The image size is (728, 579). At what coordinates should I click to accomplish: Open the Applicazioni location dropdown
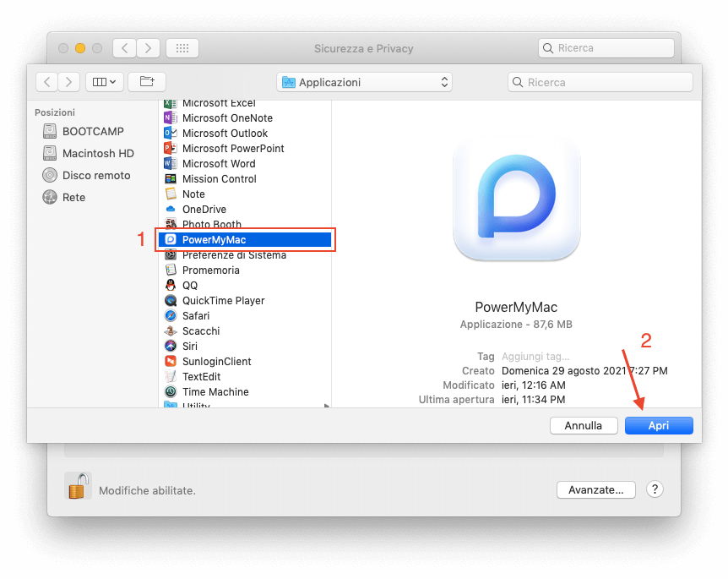[x=365, y=82]
